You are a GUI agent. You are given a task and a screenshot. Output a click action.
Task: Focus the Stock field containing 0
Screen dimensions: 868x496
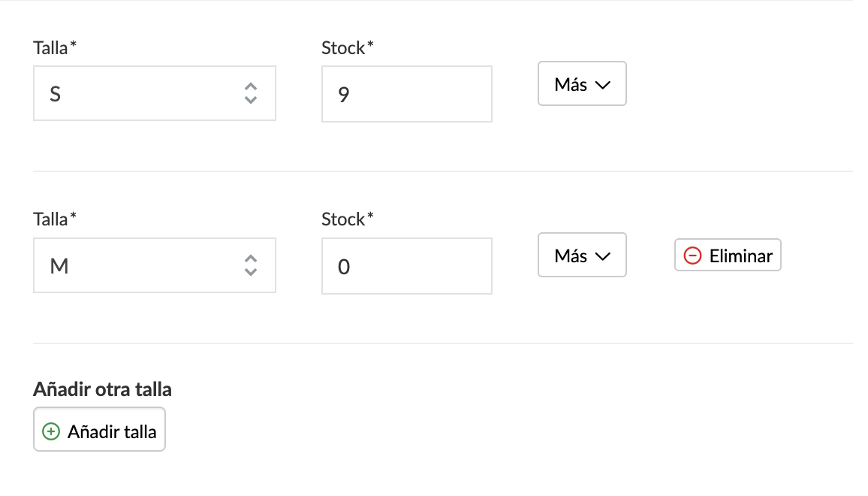click(x=406, y=266)
